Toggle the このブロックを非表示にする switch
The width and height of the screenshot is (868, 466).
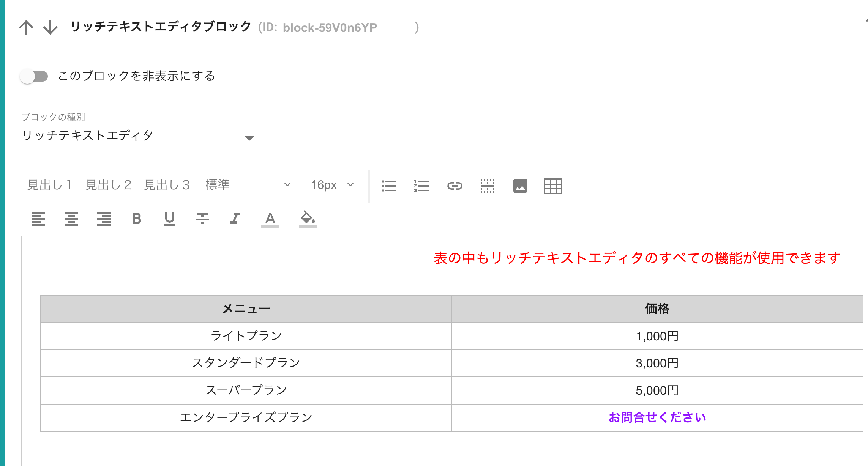[x=34, y=76]
